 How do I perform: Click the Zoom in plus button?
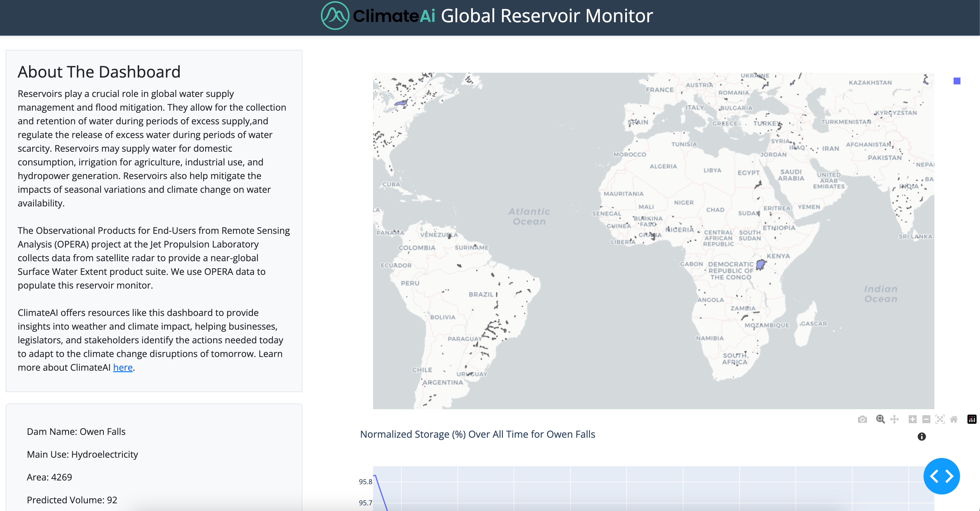[913, 419]
